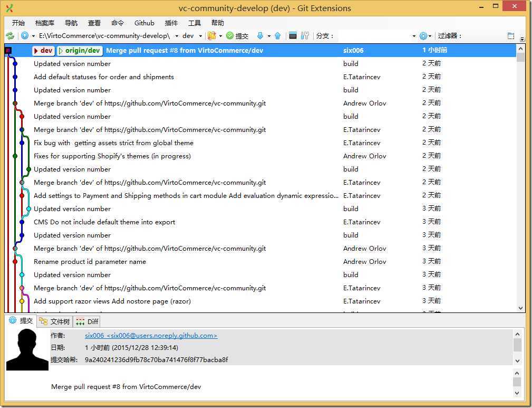Viewport: 532px width, 408px height.
Task: Open the repository path dropdown arrow
Action: (x=177, y=36)
